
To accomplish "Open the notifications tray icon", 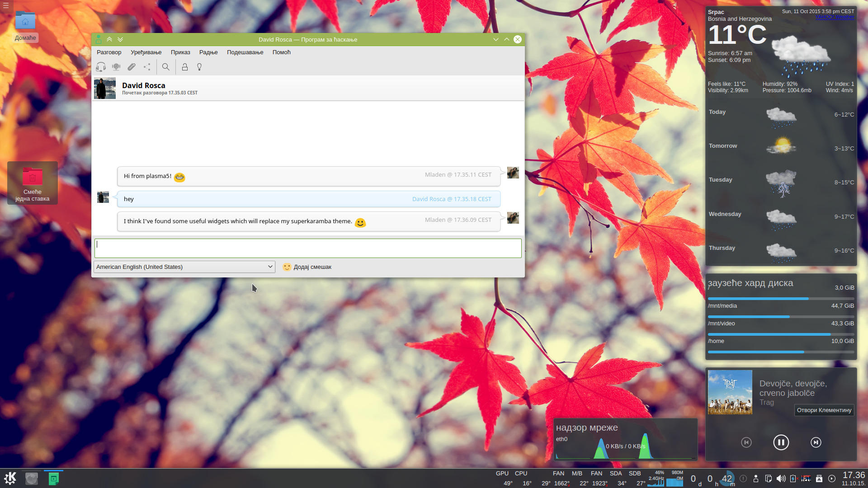I will point(743,479).
